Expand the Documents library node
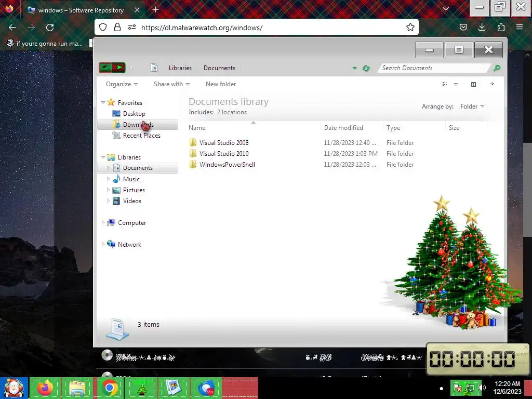The image size is (532, 399). coord(108,168)
